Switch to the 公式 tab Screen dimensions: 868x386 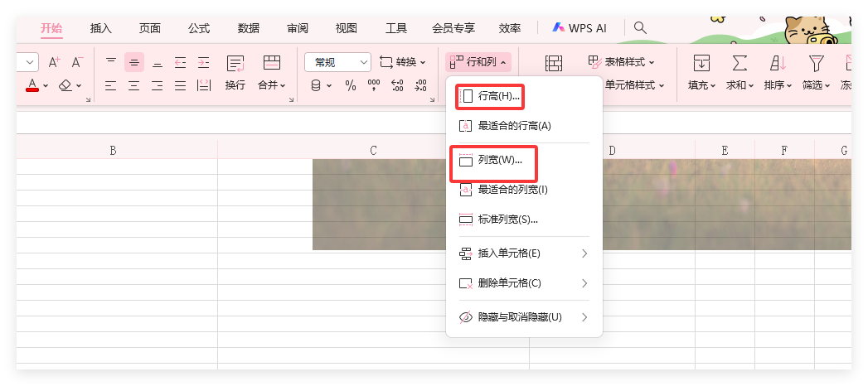[199, 28]
